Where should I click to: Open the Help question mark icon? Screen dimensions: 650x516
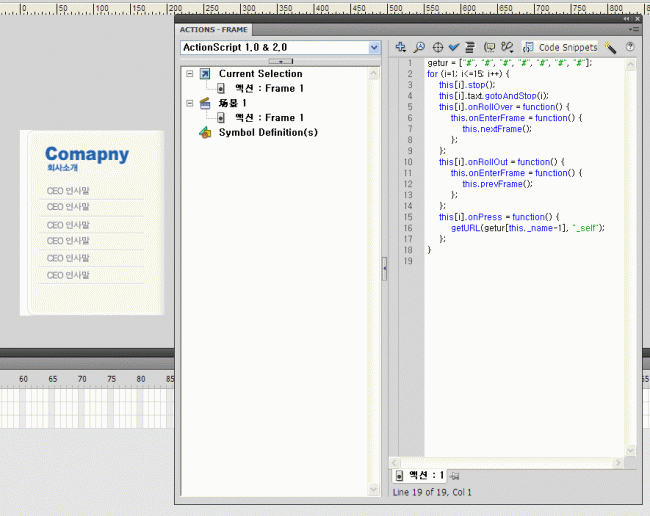point(630,47)
